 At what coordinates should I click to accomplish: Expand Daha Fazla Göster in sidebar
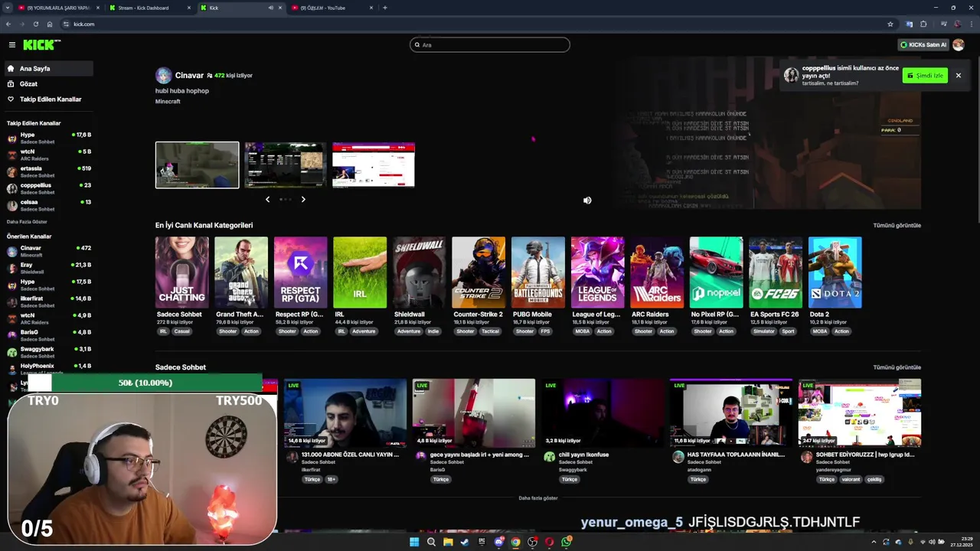[27, 222]
